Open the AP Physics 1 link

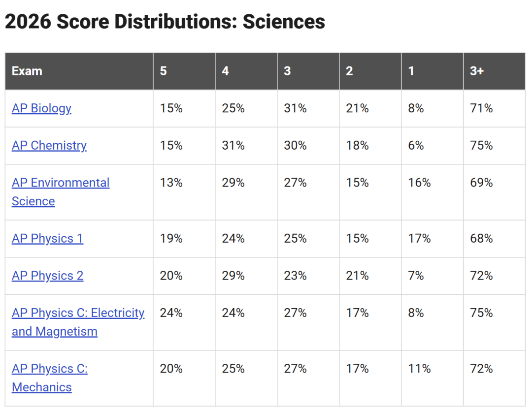(x=47, y=238)
